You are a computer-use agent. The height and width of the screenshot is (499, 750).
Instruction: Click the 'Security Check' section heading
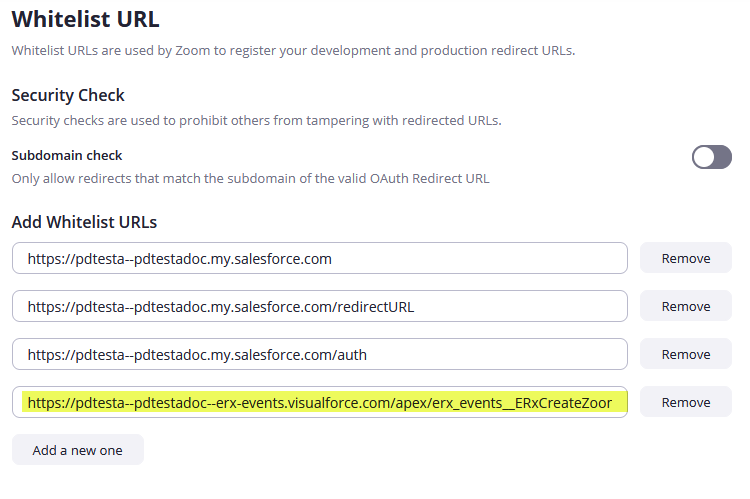click(68, 95)
